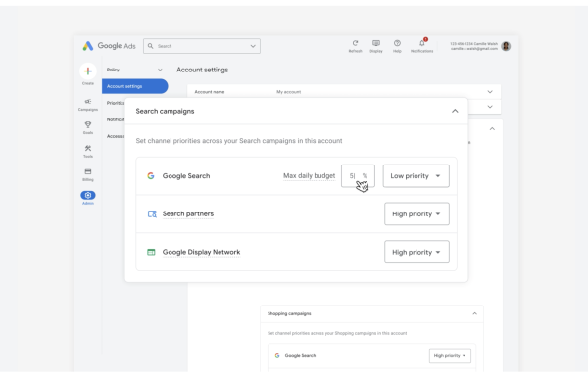Select the Admin gear icon

pyautogui.click(x=88, y=195)
